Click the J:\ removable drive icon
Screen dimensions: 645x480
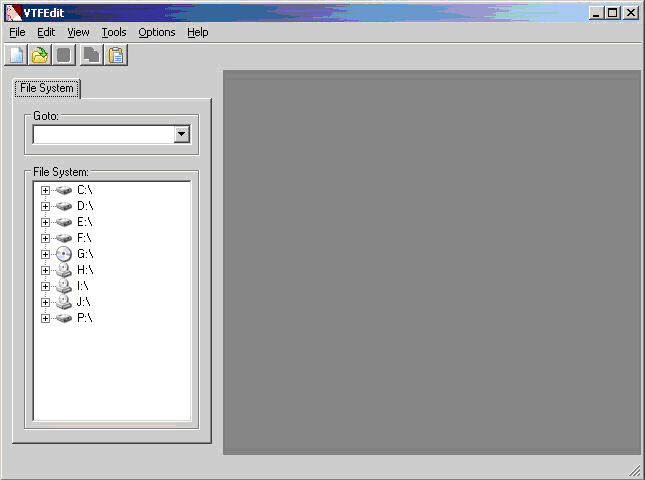[x=64, y=302]
